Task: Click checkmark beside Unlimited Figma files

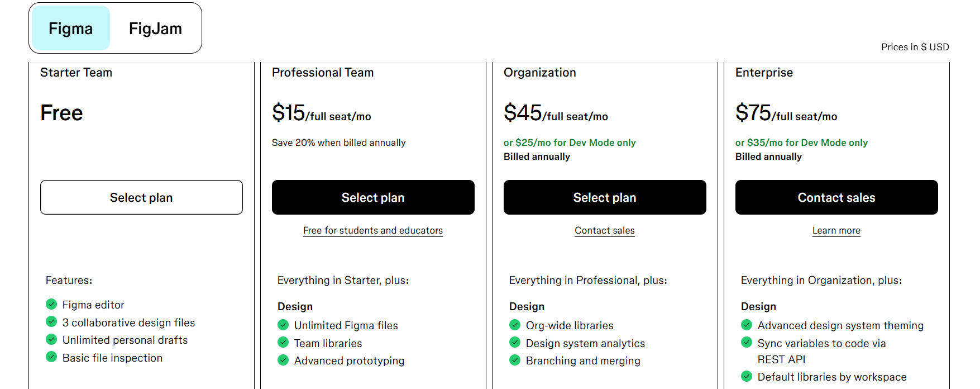Action: [283, 325]
